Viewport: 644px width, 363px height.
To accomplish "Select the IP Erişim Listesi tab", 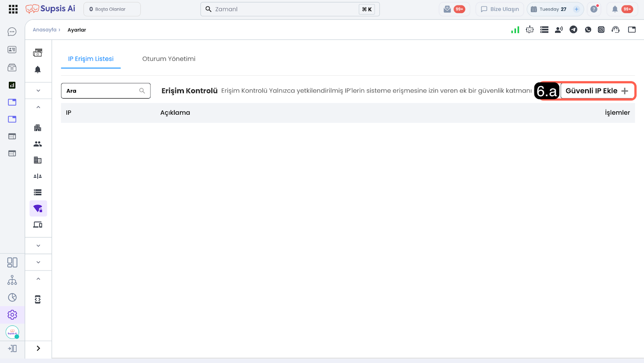I will pyautogui.click(x=91, y=59).
